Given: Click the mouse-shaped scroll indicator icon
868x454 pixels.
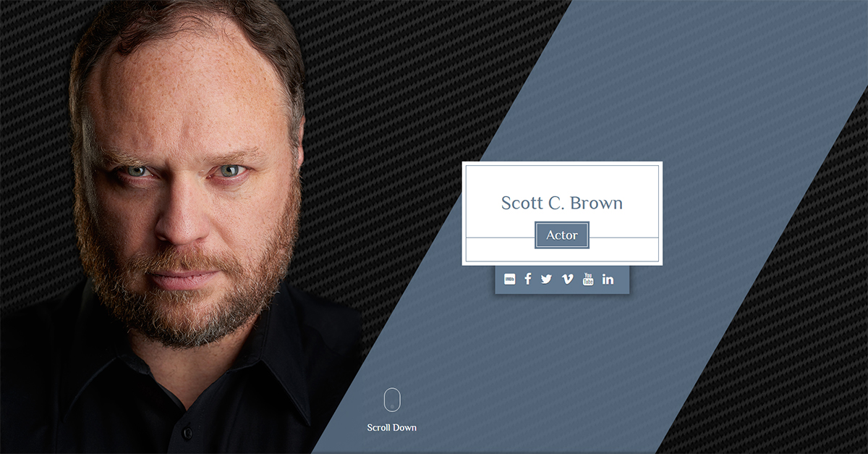Looking at the screenshot, I should (x=392, y=400).
